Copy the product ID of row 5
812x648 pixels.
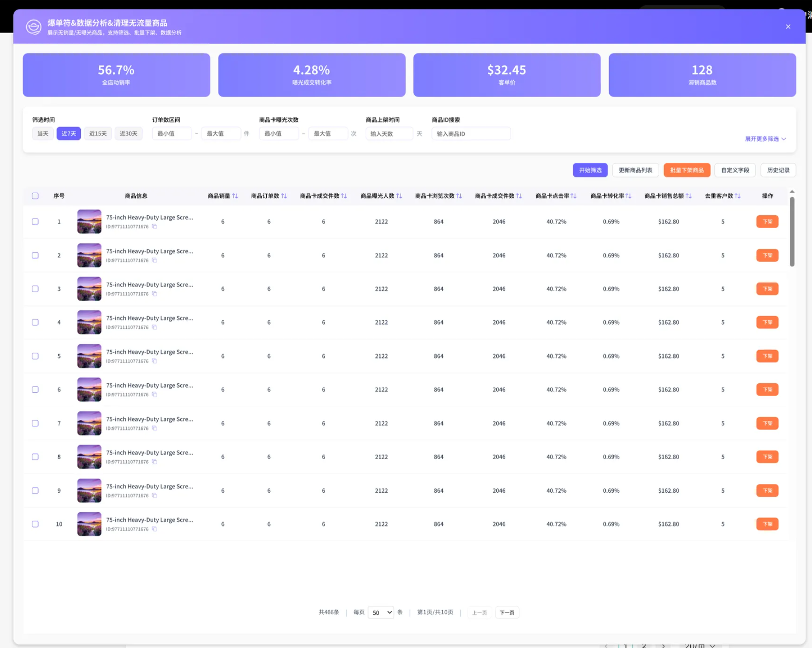pyautogui.click(x=155, y=361)
